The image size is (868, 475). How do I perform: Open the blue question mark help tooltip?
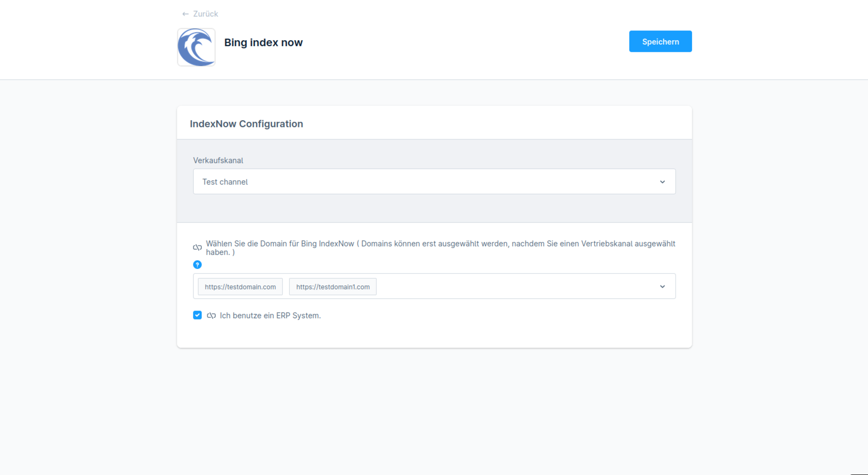click(197, 265)
